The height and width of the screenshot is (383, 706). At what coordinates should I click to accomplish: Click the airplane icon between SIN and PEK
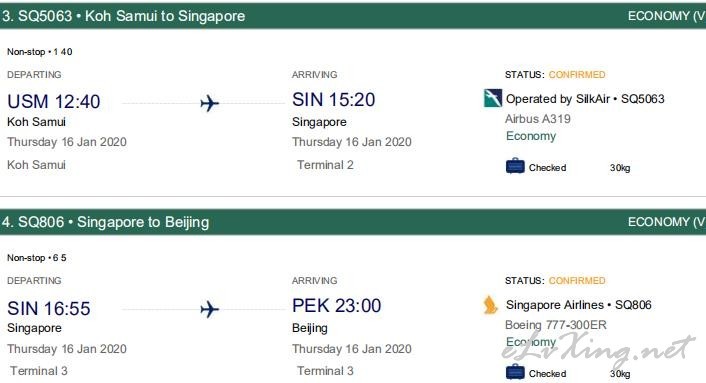209,310
